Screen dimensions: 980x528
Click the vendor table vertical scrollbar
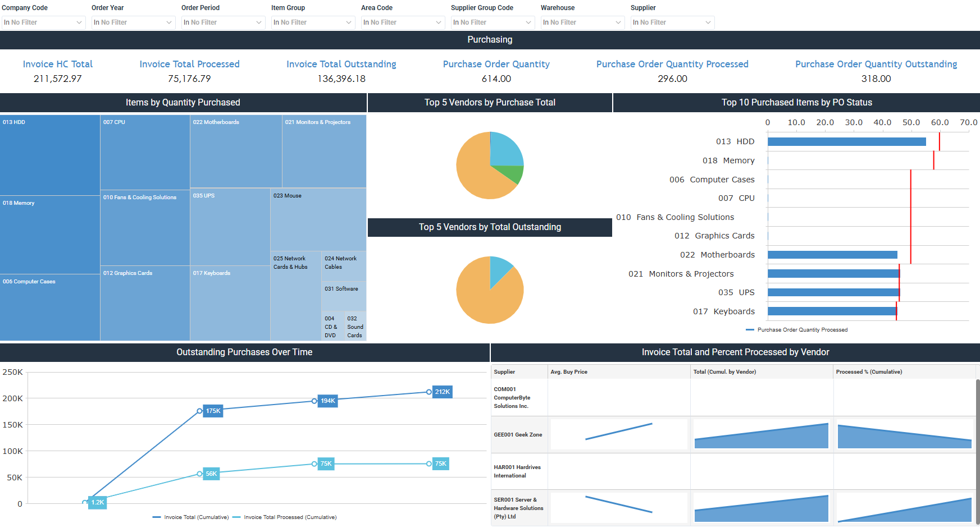[978, 452]
